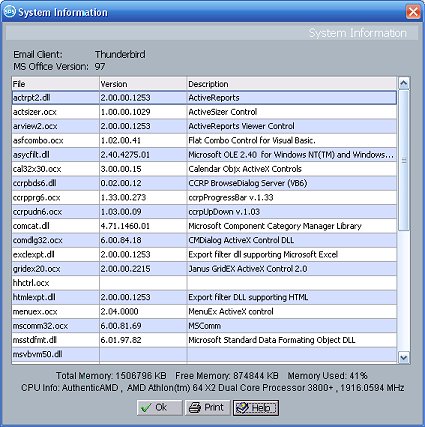Sort by the File column header
The image size is (425, 427).
55,84
